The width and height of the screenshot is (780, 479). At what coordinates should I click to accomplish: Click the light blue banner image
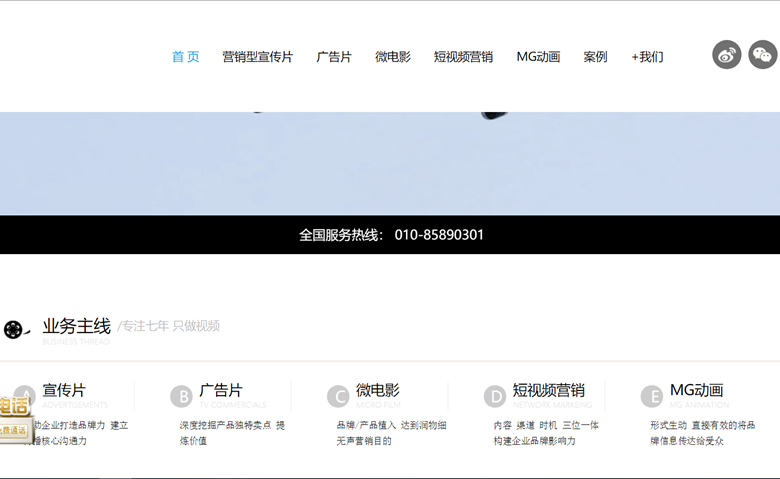click(x=390, y=165)
